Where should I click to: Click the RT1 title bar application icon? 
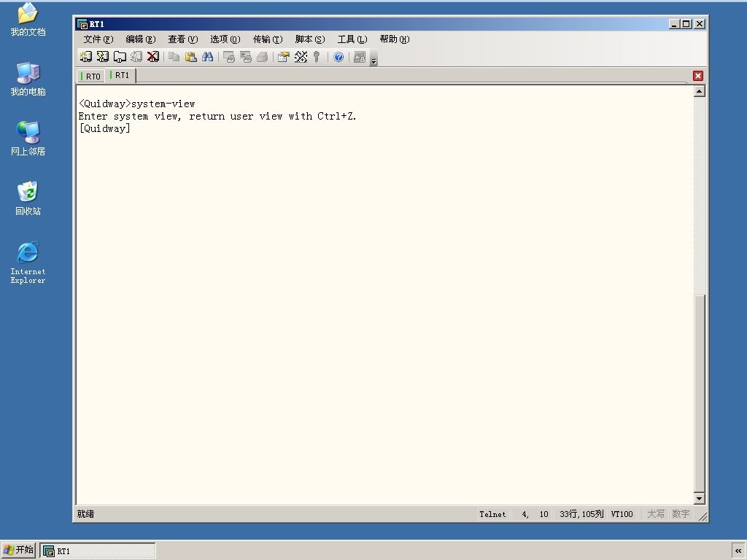tap(82, 24)
